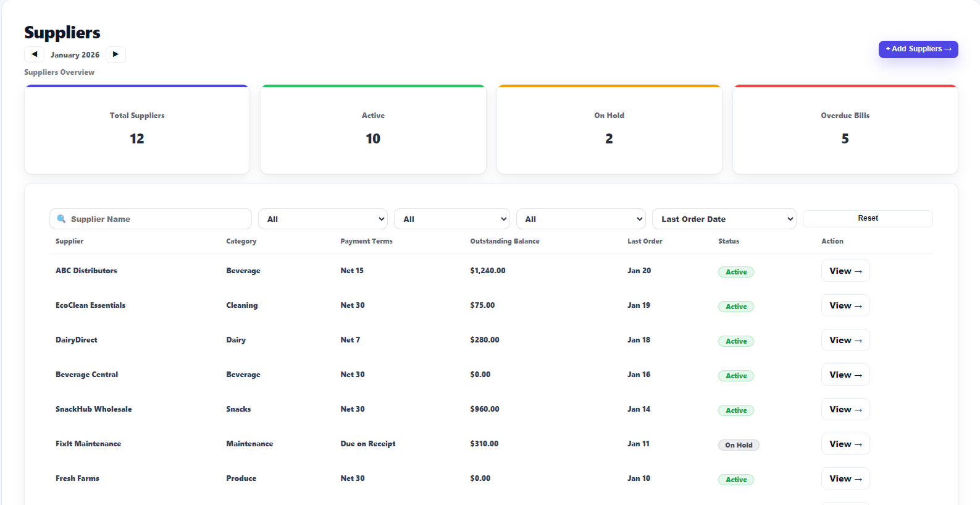Click the Last Order column header
The width and height of the screenshot is (980, 505).
645,241
